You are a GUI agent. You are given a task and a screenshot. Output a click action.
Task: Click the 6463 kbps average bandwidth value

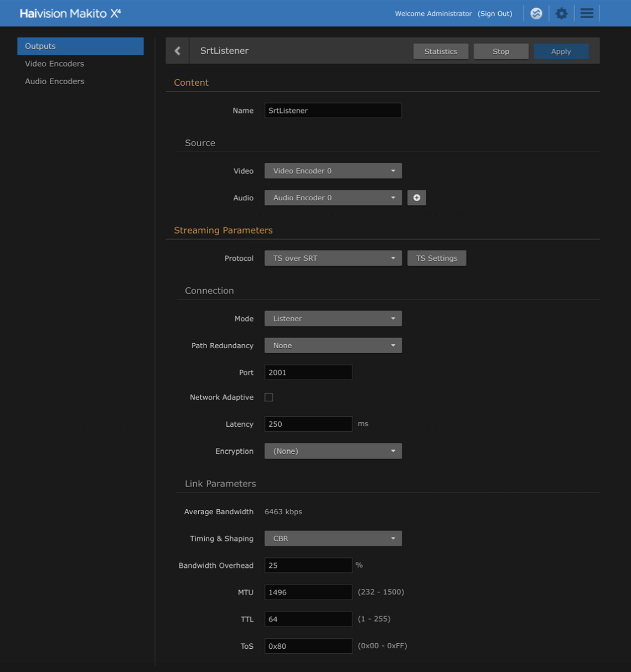pyautogui.click(x=283, y=511)
